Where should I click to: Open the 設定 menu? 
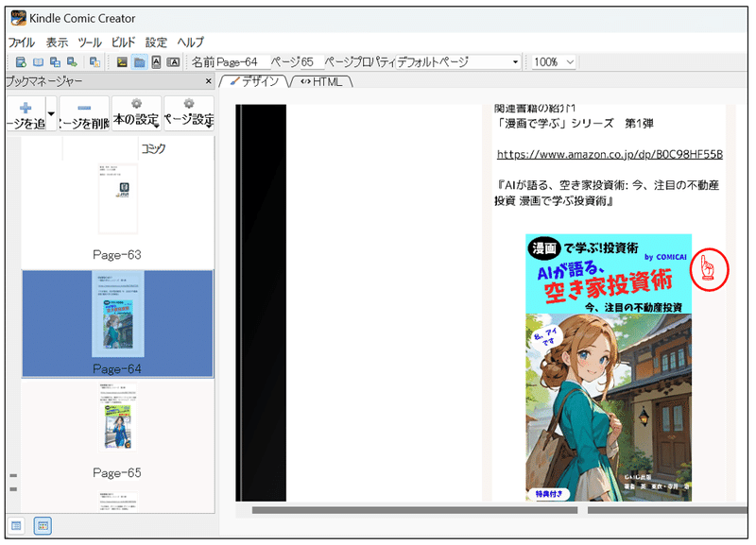(156, 43)
